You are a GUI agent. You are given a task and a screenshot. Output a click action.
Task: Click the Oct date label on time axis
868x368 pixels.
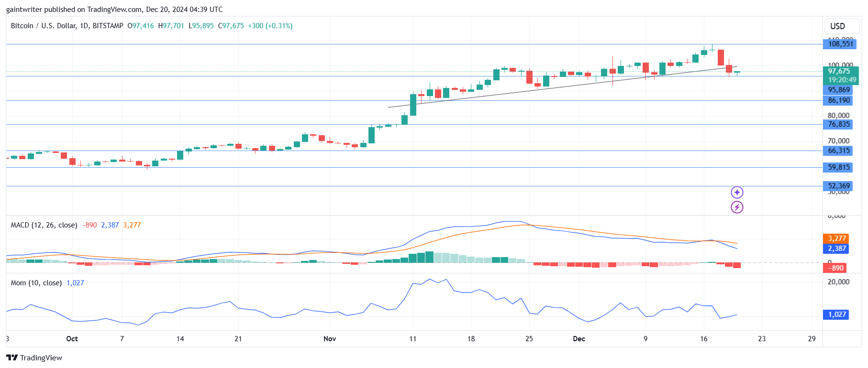(72, 339)
